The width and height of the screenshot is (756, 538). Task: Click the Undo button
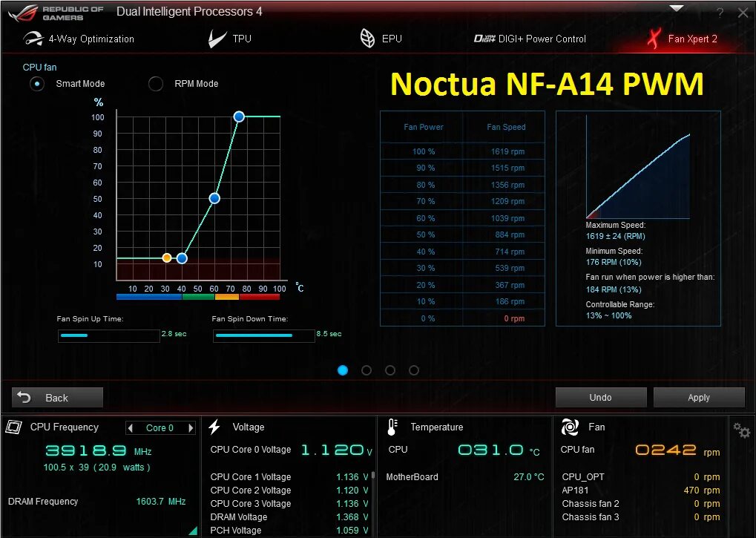pos(601,397)
